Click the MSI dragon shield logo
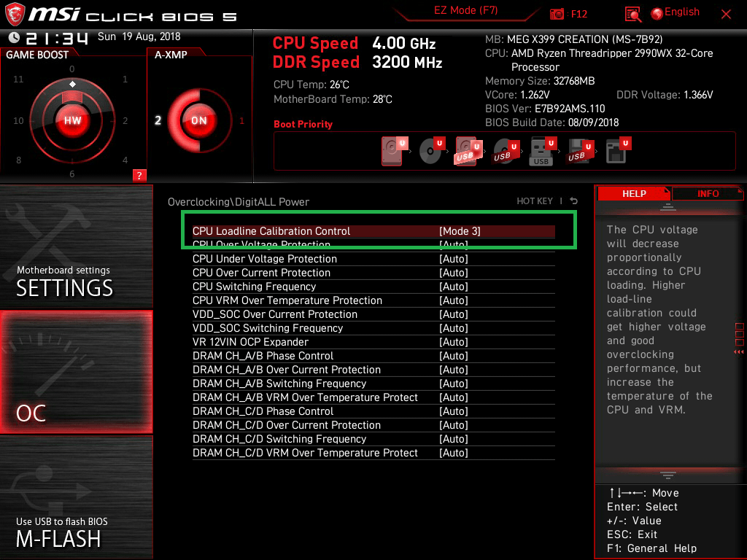The height and width of the screenshot is (560, 747). click(15, 14)
